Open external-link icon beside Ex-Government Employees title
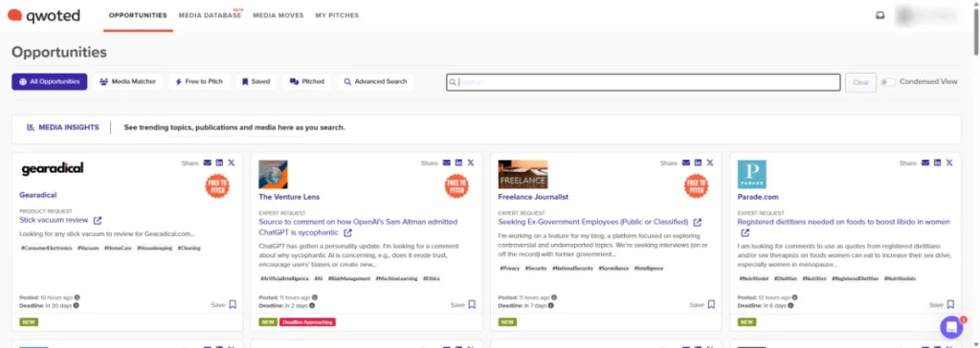 tap(698, 223)
